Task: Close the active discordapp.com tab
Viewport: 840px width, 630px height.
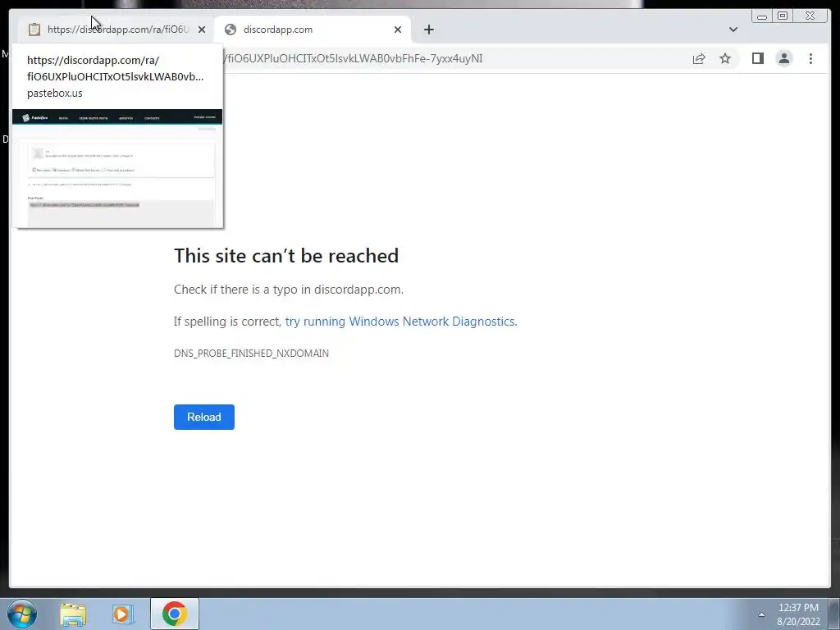Action: pos(398,30)
